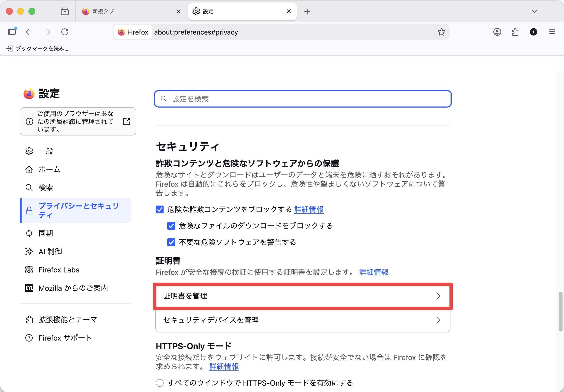Screen dimensions: 564x392
Task: Bookmark this page with the star icon
Action: [x=441, y=32]
